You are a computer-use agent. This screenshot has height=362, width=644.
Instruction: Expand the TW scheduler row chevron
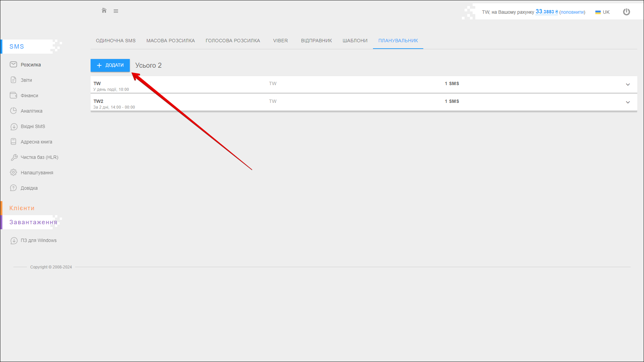point(628,84)
